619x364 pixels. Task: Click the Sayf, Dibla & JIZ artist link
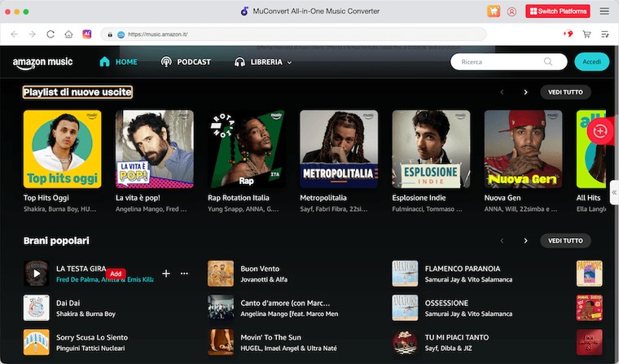448,349
